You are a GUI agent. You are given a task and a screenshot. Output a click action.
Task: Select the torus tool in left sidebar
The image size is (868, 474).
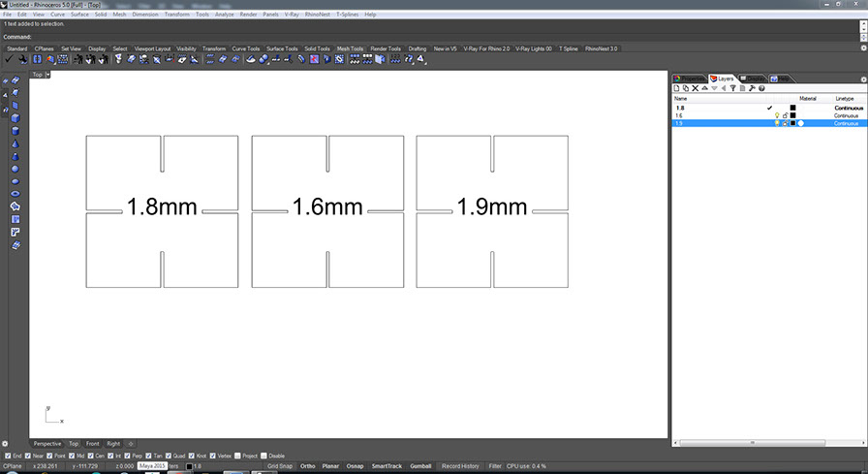[15, 194]
